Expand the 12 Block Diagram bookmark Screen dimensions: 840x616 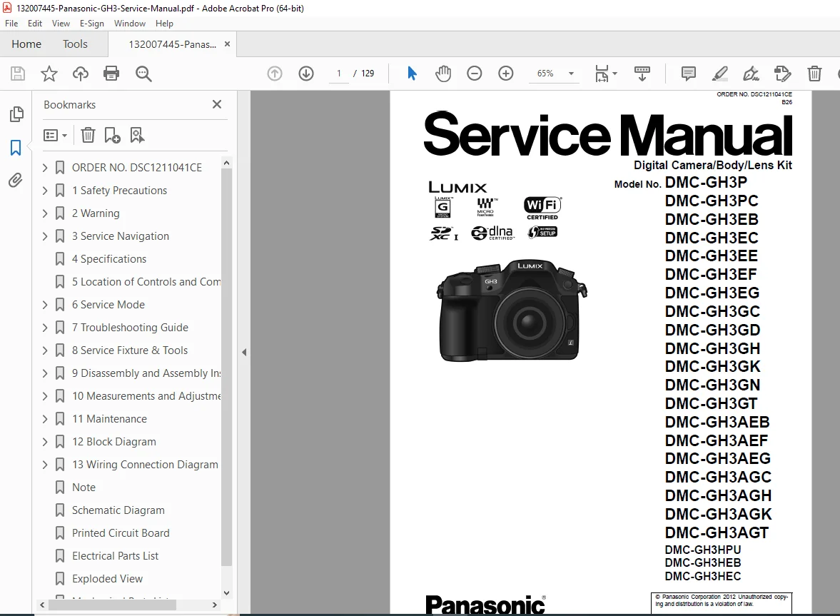[45, 442]
